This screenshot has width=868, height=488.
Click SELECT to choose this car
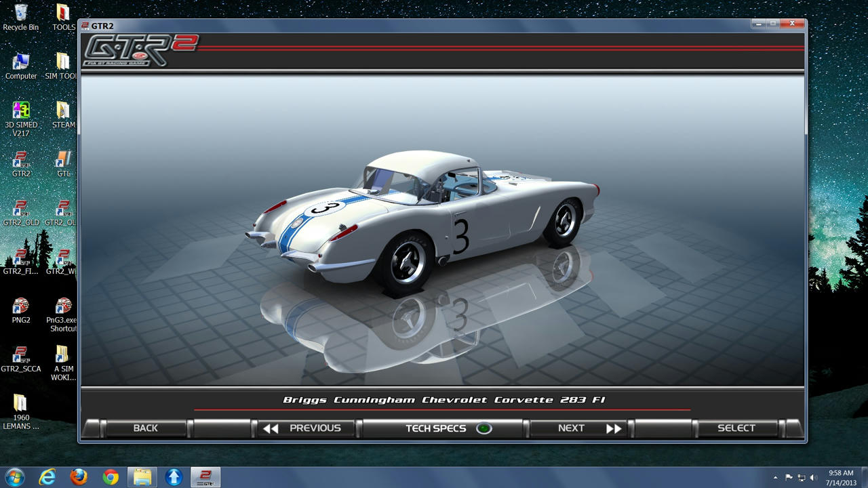tap(736, 428)
